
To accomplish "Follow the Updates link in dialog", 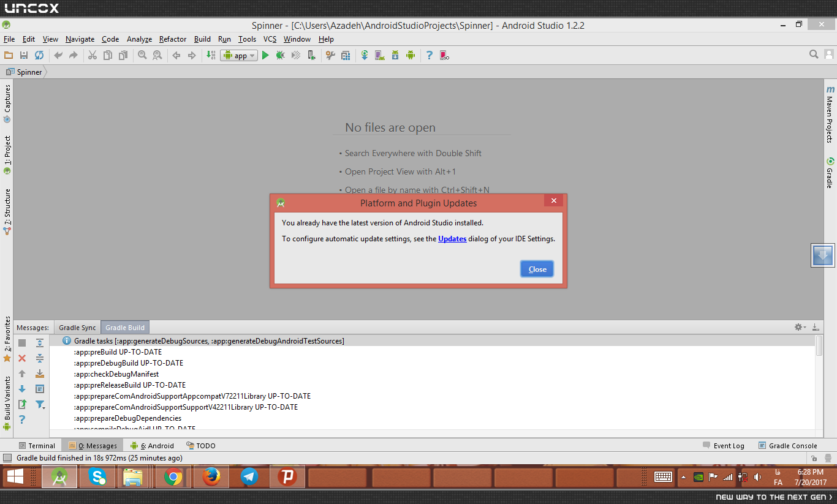I will 452,239.
